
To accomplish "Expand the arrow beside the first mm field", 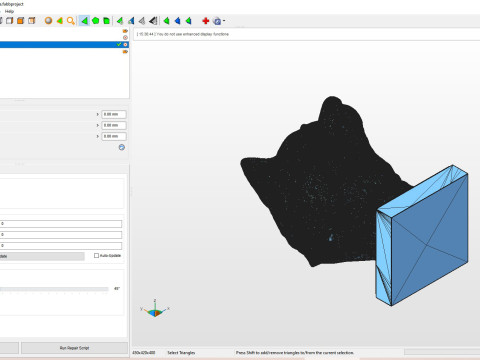I will pos(98,114).
